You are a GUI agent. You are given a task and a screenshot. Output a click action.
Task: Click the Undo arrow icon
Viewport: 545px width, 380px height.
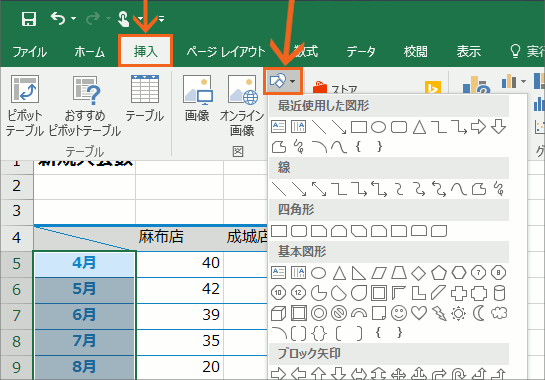tap(58, 18)
